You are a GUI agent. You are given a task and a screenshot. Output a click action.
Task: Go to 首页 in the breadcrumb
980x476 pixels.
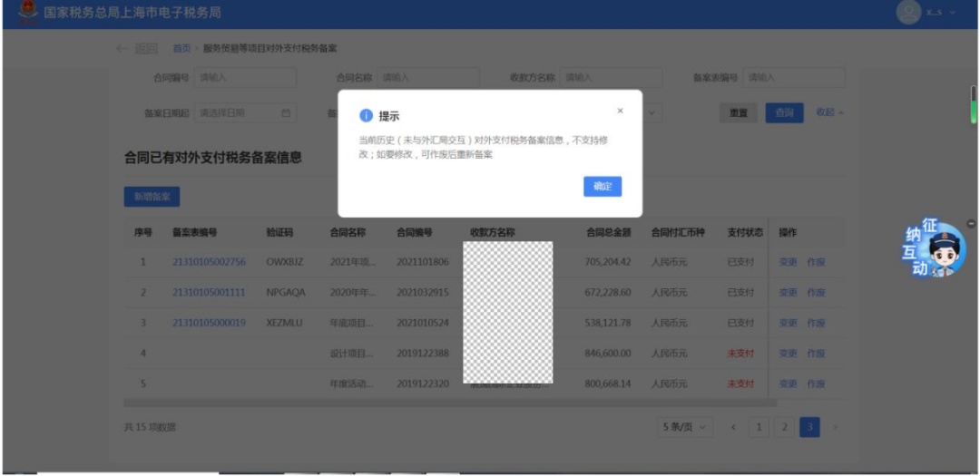[x=181, y=49]
